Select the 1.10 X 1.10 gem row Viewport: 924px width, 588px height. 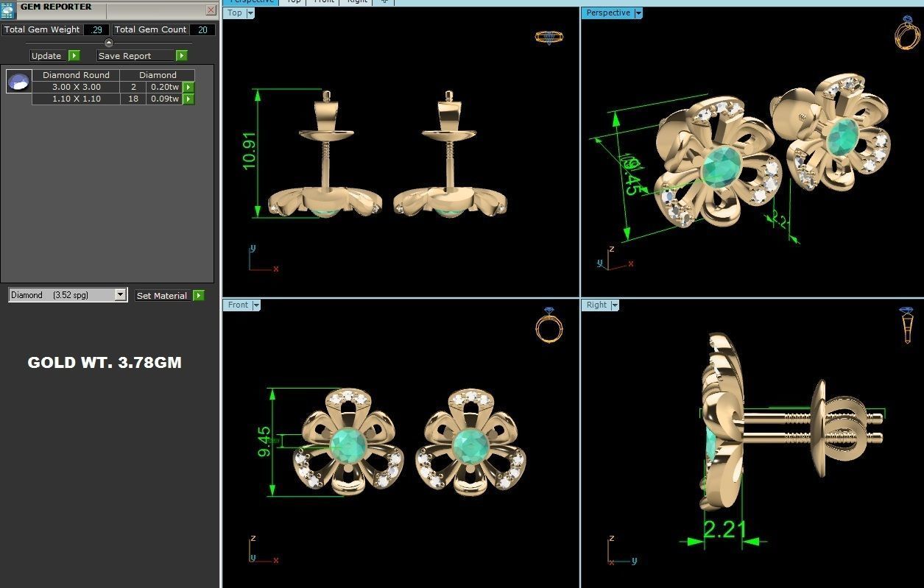coord(113,99)
